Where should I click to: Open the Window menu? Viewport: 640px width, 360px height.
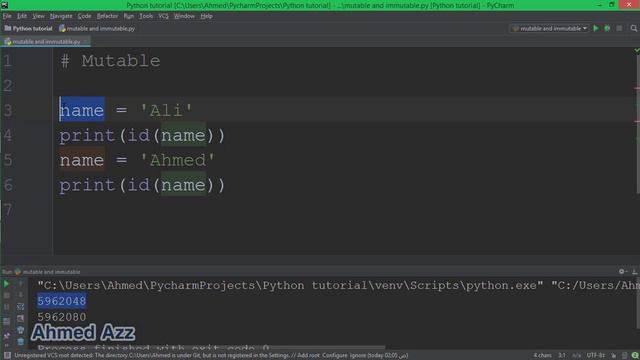(184, 16)
